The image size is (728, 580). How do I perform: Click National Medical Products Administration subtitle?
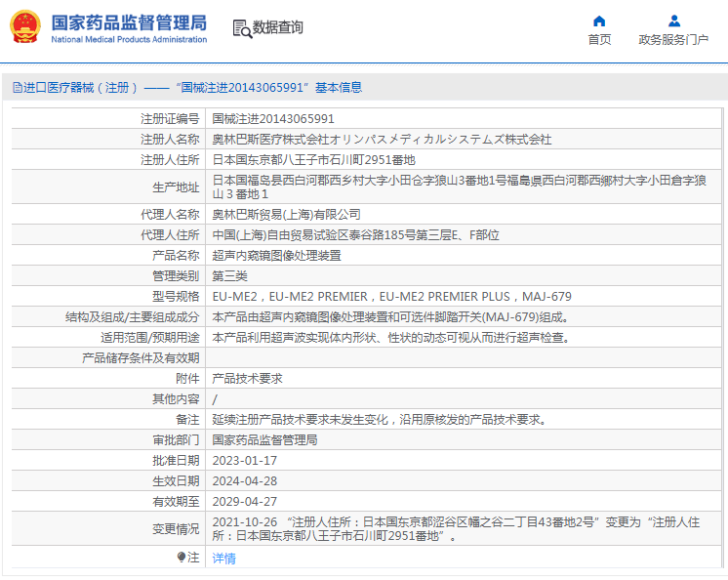point(129,39)
